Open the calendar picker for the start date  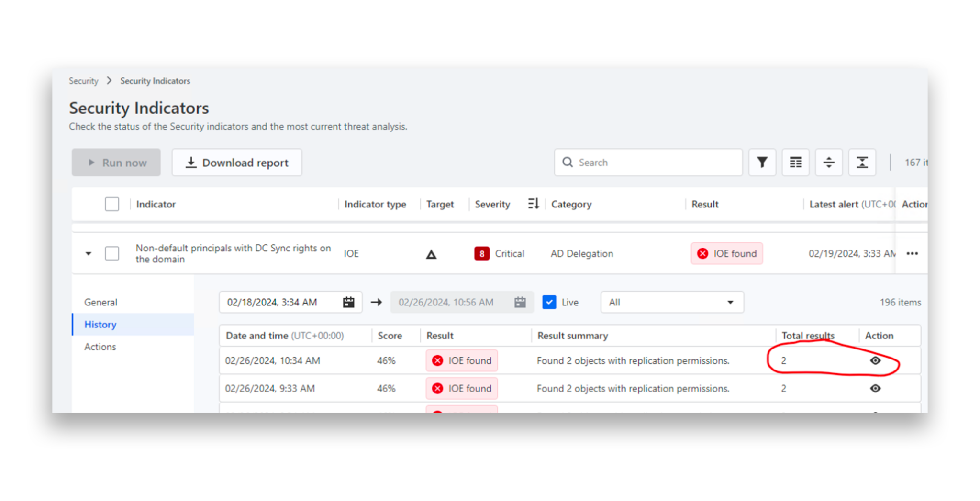pyautogui.click(x=349, y=302)
